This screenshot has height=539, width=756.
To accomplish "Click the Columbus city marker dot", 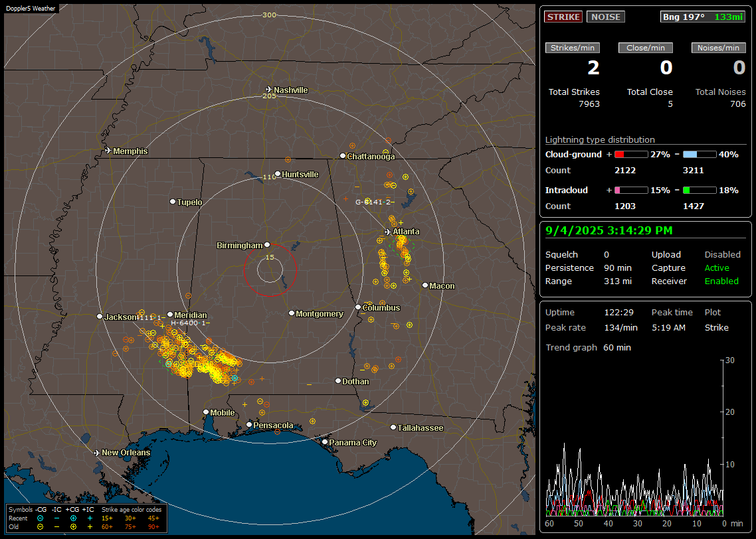I will (x=358, y=307).
